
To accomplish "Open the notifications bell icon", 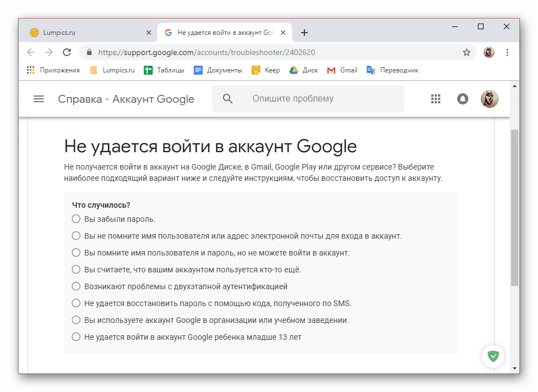I will tap(463, 99).
